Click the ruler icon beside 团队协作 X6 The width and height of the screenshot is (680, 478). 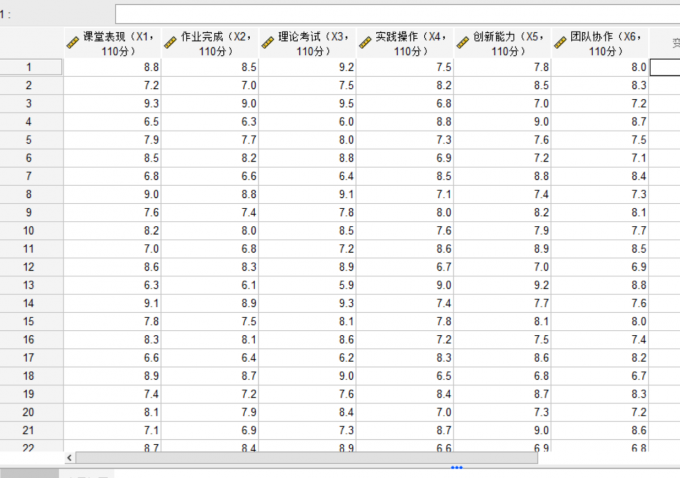coord(560,43)
